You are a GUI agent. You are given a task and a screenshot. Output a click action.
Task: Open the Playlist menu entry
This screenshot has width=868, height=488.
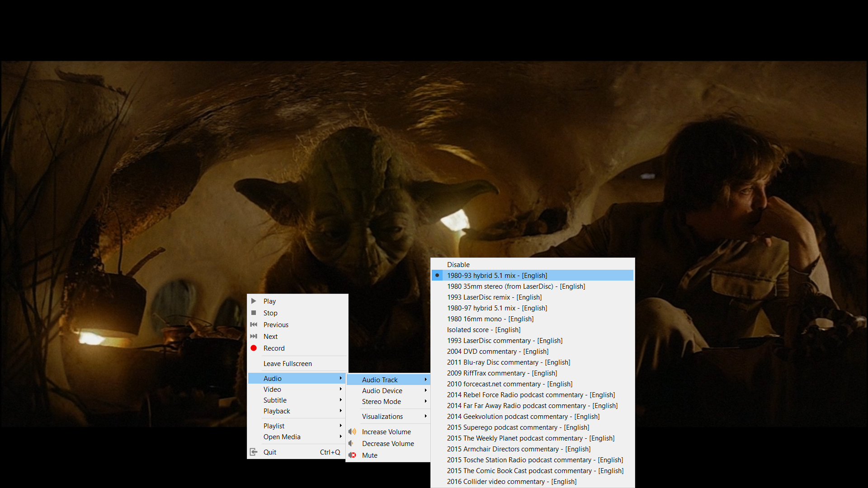click(297, 426)
